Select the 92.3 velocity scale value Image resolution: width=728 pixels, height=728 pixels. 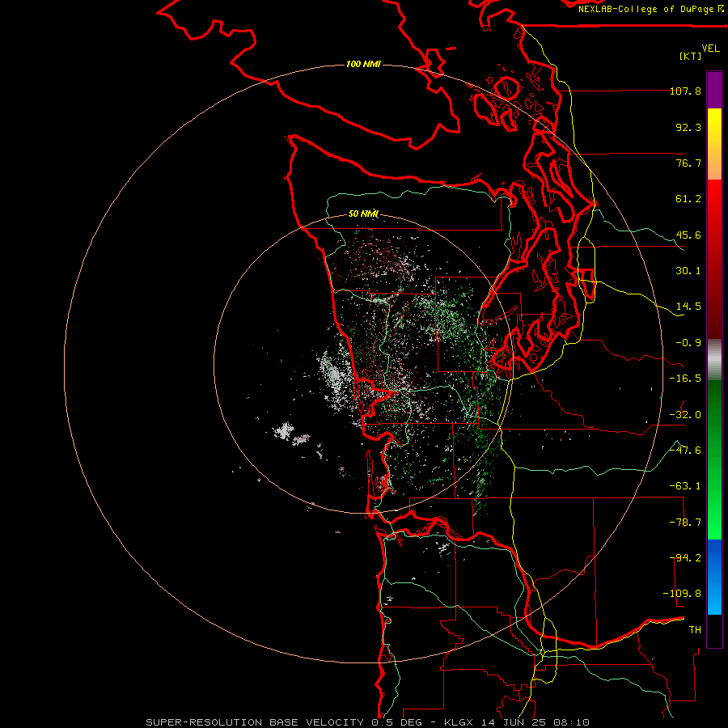pos(688,127)
